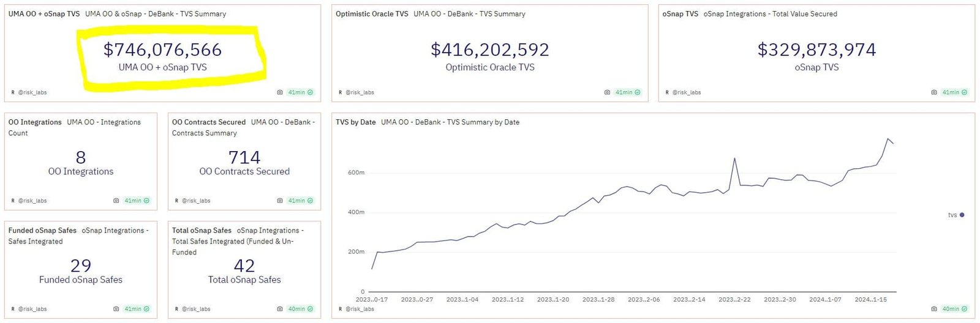
Task: Click camera icon in oSnap TVS panel
Action: 934,92
